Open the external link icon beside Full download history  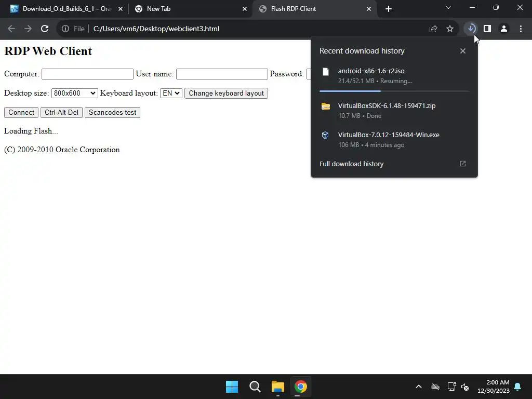(463, 164)
